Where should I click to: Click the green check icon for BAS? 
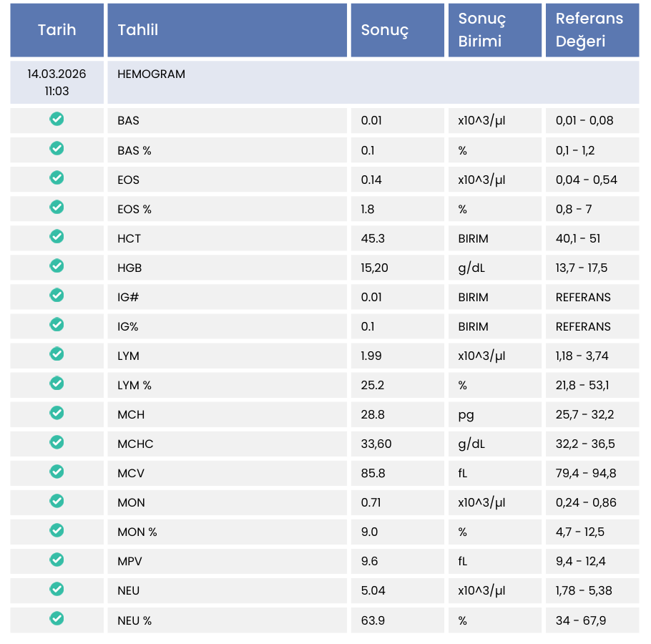(x=57, y=119)
